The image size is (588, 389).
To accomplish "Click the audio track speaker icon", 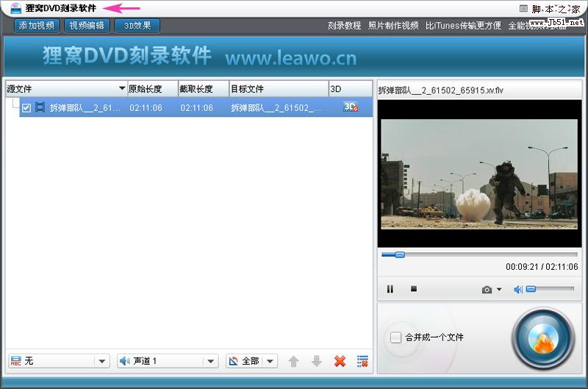I will (124, 361).
